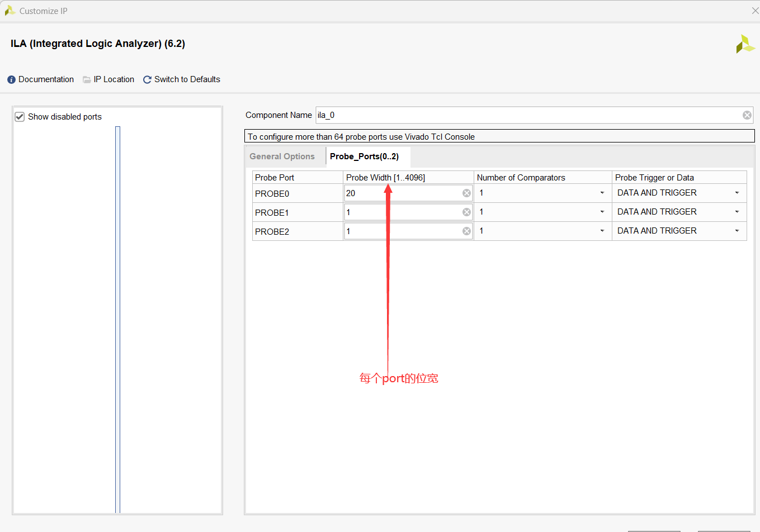Click the Xilinx logo at top right

[x=745, y=44]
